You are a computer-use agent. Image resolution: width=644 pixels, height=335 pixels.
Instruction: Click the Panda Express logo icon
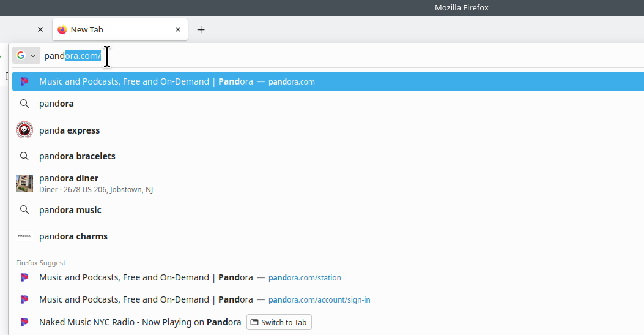(24, 130)
